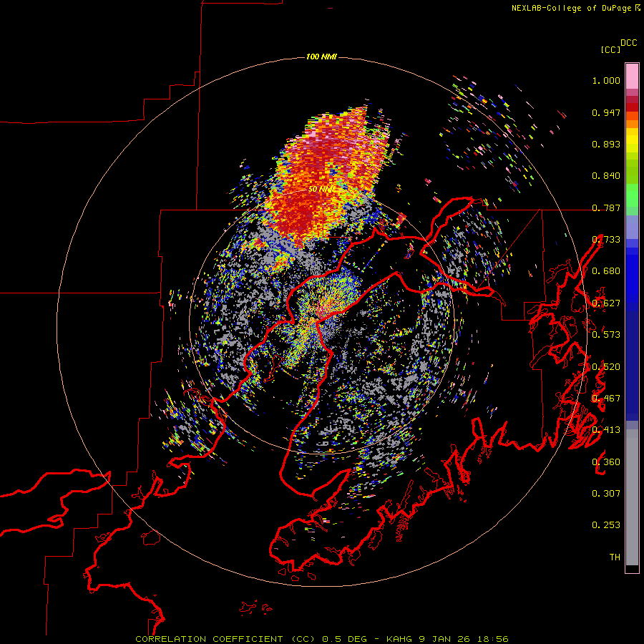Click the DCC label above the color scale
The width and height of the screenshot is (644, 644).
(629, 43)
